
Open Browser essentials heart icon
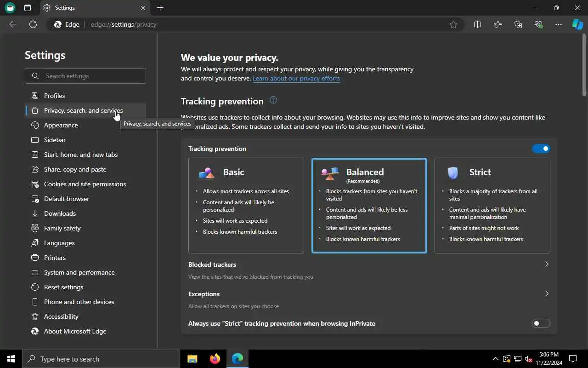(538, 24)
